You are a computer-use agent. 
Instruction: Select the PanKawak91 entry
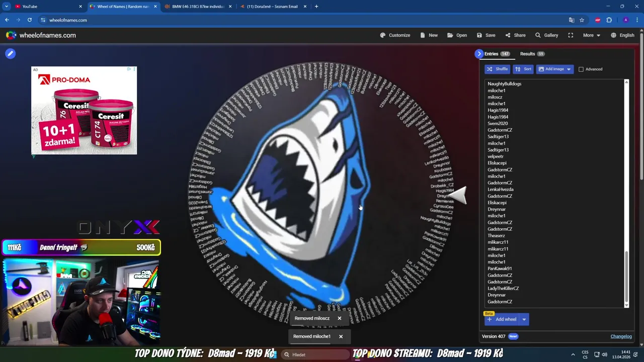[500, 268]
